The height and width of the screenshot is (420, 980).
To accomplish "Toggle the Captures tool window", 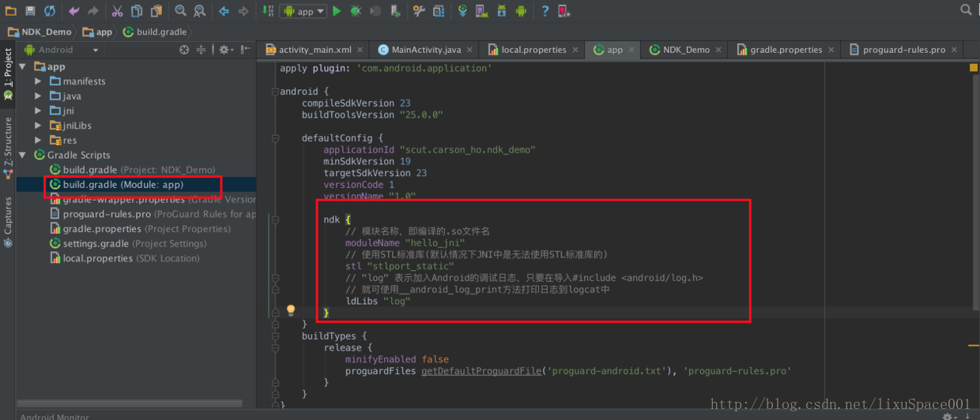I will pos(8,222).
